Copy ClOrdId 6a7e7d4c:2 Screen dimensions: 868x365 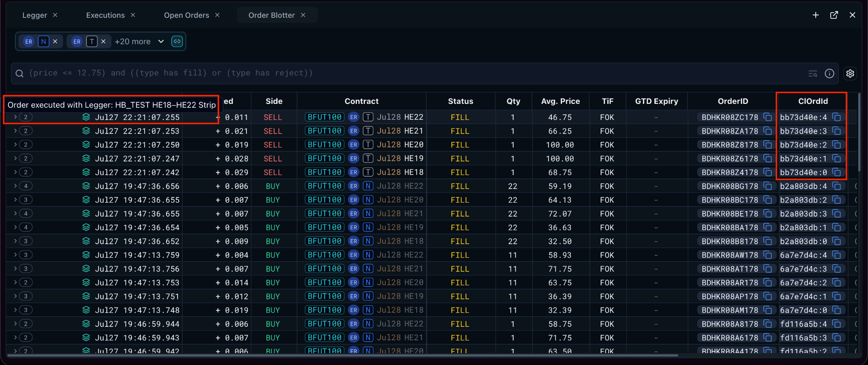836,282
